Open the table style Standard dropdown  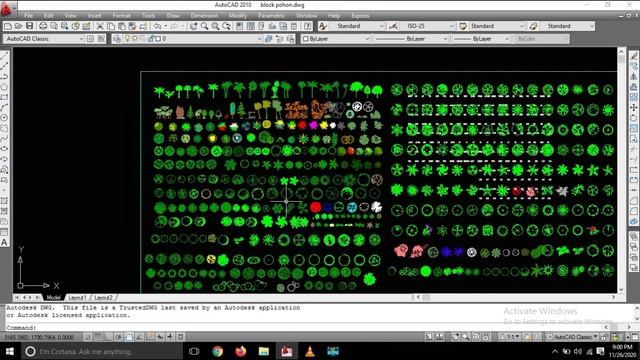tap(497, 26)
